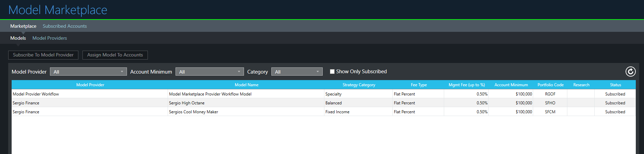This screenshot has width=644, height=154.
Task: Click the Mgmt Fee column header
Action: (x=466, y=85)
